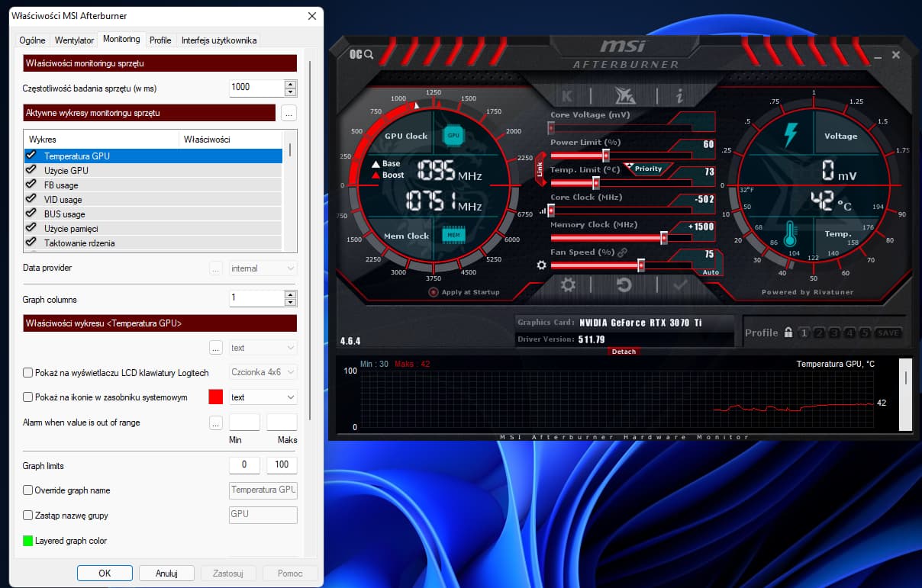Toggle the Apply at Startup button
This screenshot has height=588, width=922.
434,292
